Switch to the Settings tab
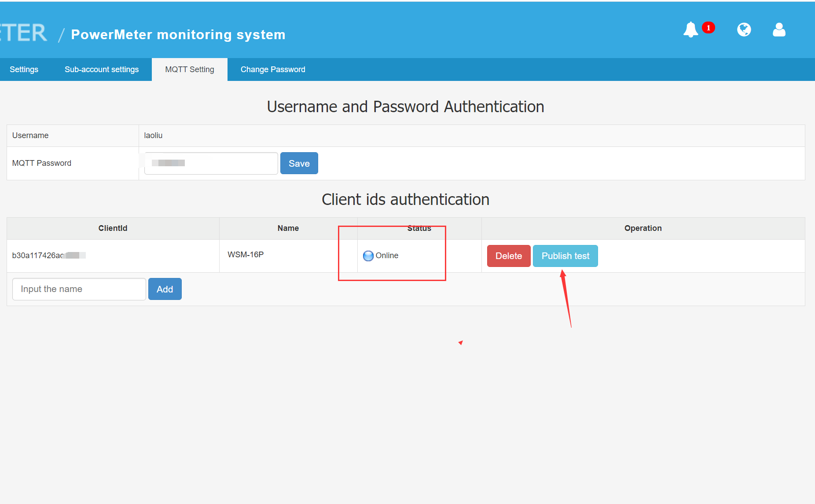 [x=24, y=69]
